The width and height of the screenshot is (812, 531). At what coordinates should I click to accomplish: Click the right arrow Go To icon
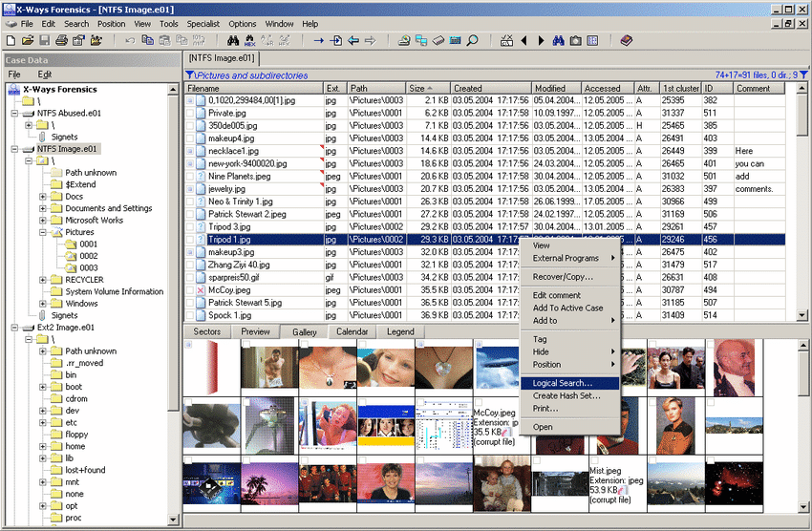click(319, 41)
